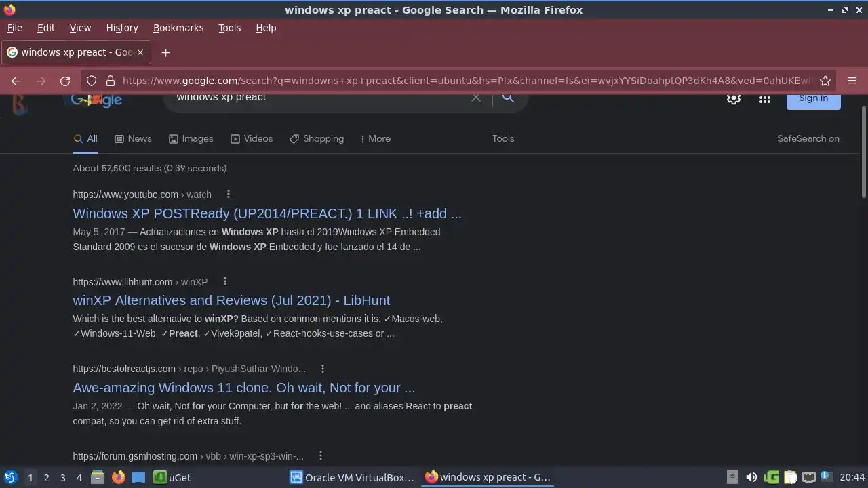Switch to Shopping results
The height and width of the screenshot is (488, 868).
pyautogui.click(x=317, y=138)
